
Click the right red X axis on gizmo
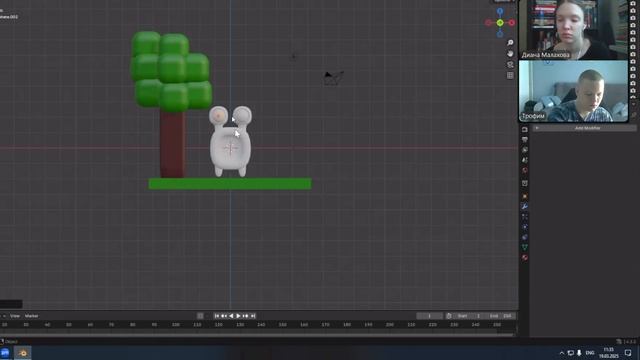point(511,23)
